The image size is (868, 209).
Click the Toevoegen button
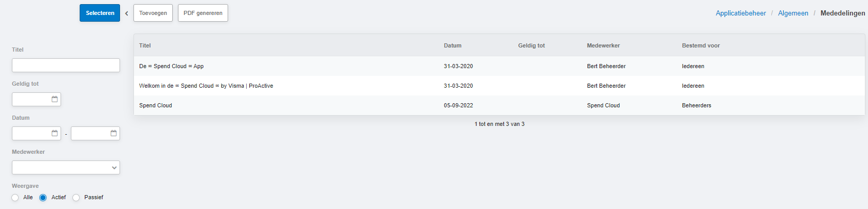coord(153,13)
